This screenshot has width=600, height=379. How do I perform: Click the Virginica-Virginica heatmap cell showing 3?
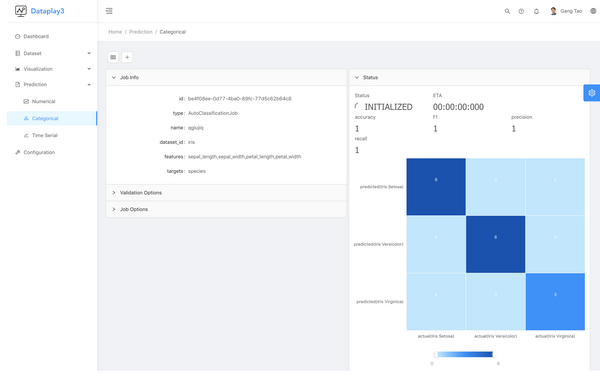[x=555, y=302]
